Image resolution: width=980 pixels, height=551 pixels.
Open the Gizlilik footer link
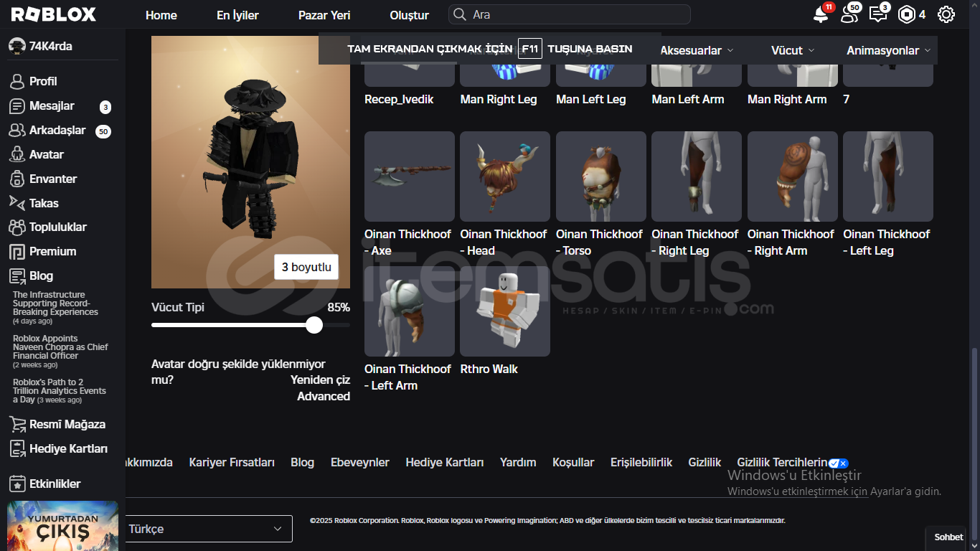(705, 463)
